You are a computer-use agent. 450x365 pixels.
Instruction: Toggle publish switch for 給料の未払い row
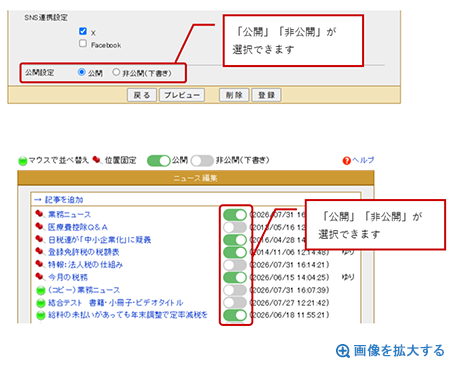(235, 315)
